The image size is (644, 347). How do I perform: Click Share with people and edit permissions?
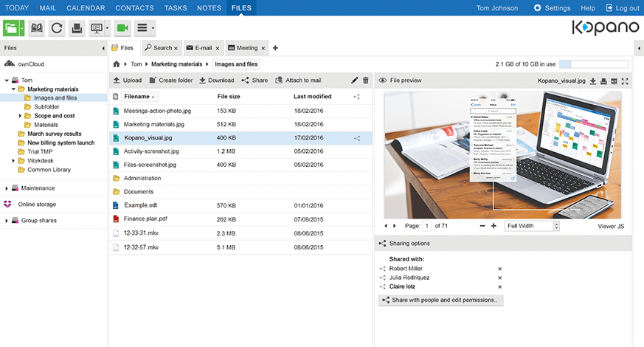(x=440, y=300)
